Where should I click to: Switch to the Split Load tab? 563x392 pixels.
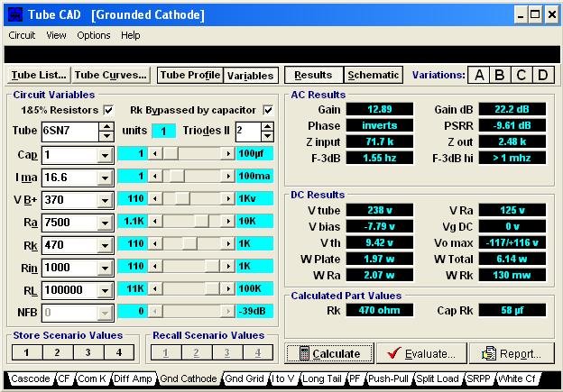pos(438,378)
